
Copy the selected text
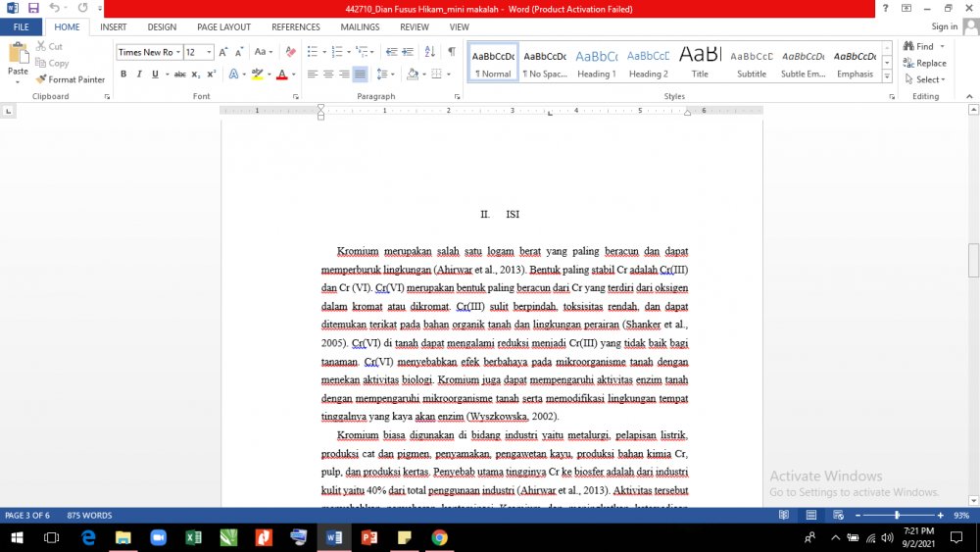52,63
